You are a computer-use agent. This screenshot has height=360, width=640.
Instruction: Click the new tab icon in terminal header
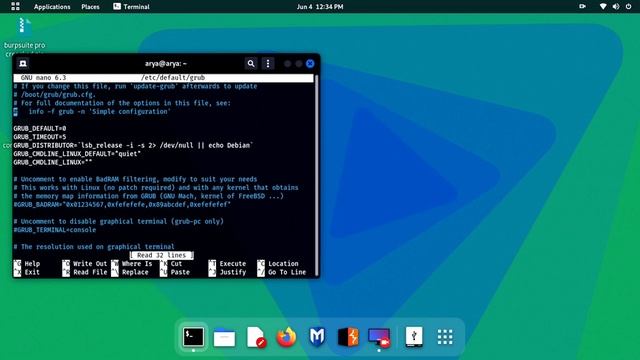tap(23, 64)
